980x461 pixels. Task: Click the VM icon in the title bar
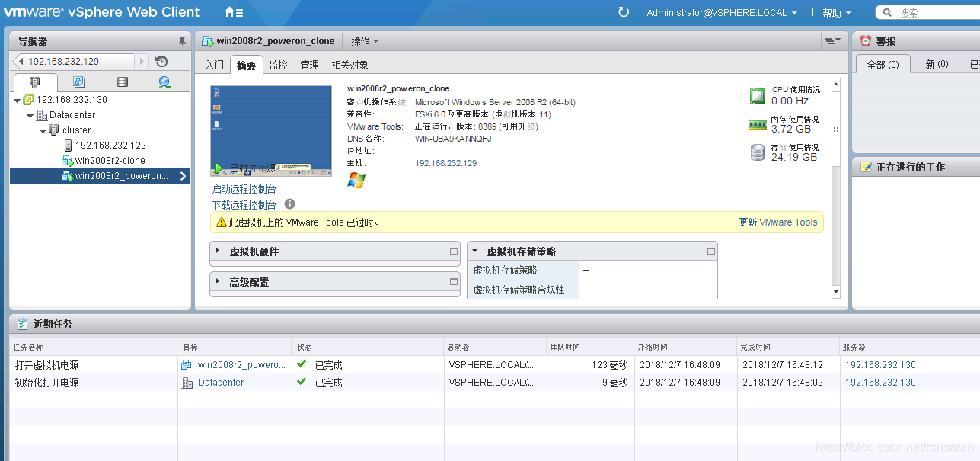coord(207,41)
